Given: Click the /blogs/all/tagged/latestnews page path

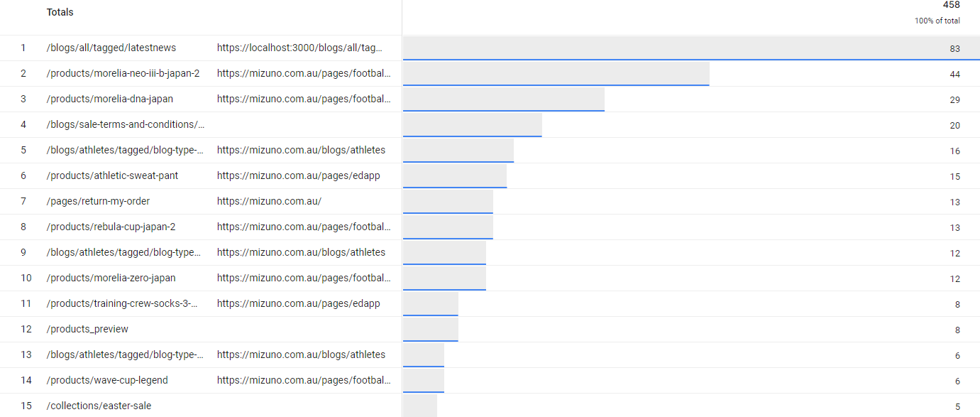Looking at the screenshot, I should click(111, 48).
